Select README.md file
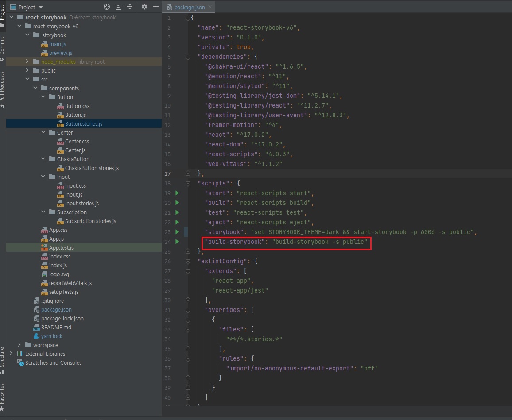This screenshot has height=420, width=512. (x=53, y=327)
